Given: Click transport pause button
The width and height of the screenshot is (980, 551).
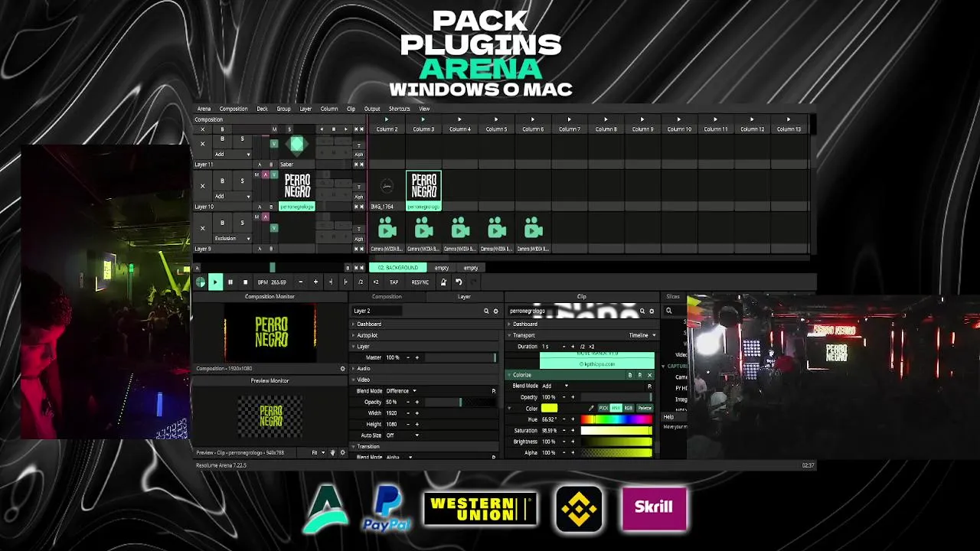Looking at the screenshot, I should [x=230, y=282].
